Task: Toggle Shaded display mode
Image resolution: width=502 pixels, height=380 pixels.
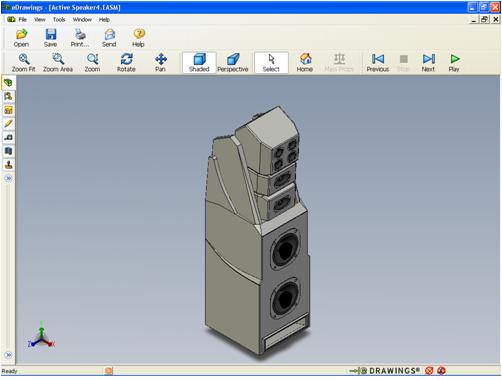Action: pyautogui.click(x=199, y=63)
